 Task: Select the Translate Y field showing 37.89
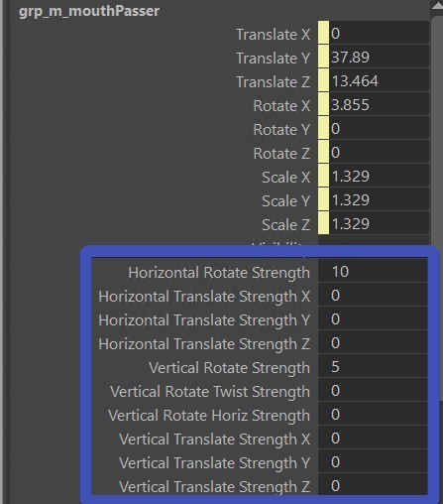click(379, 57)
